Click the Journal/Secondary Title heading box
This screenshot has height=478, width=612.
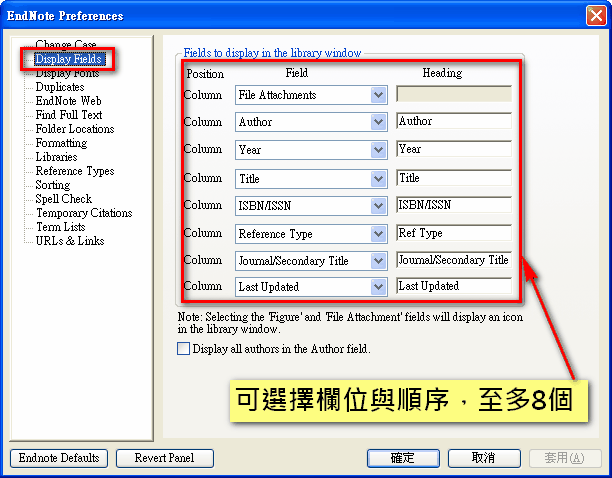click(x=454, y=260)
